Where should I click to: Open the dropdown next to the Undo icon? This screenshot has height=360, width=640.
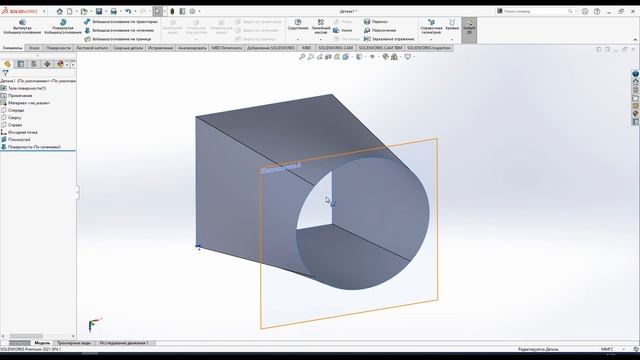(x=135, y=11)
